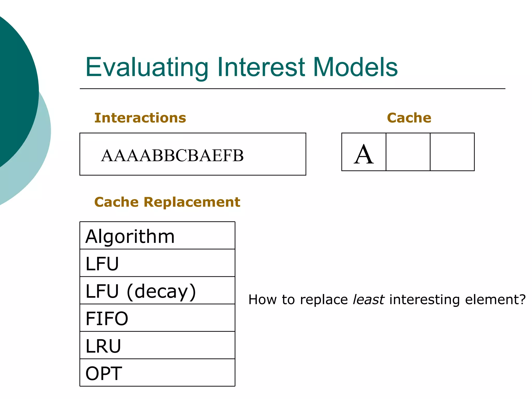Select the FIFO row in table
The image size is (532, 399).
click(x=157, y=318)
